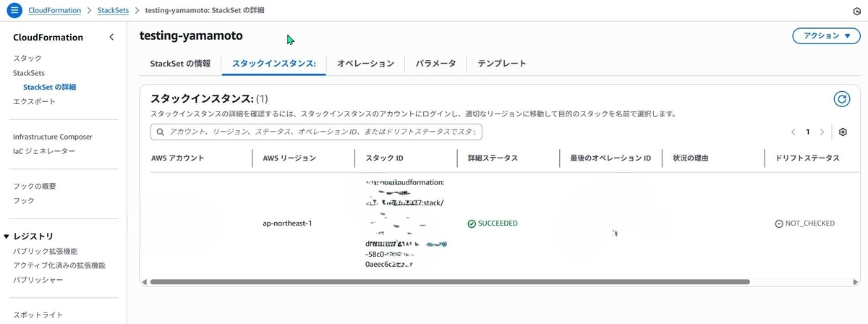
Task: Open パブリック拡張機能 sidebar link
Action: coord(46,252)
